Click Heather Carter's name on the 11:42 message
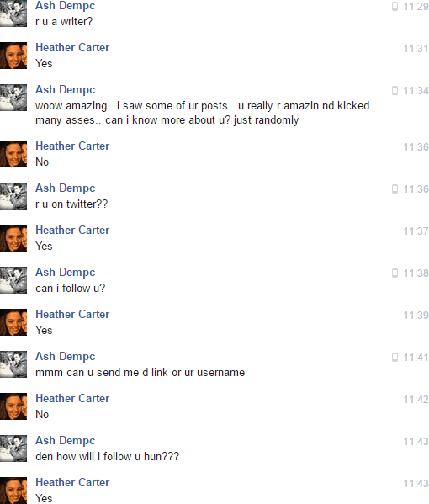The height and width of the screenshot is (504, 429). tap(72, 399)
